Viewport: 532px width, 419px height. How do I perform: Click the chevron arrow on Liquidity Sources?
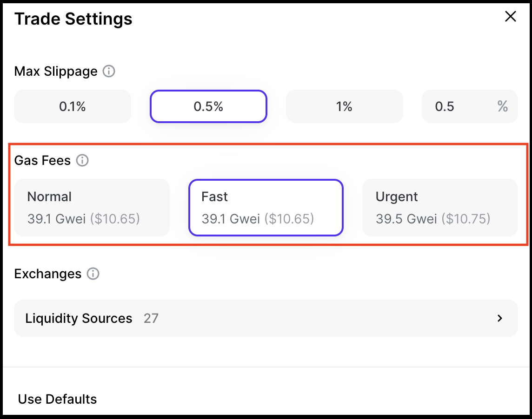point(500,318)
